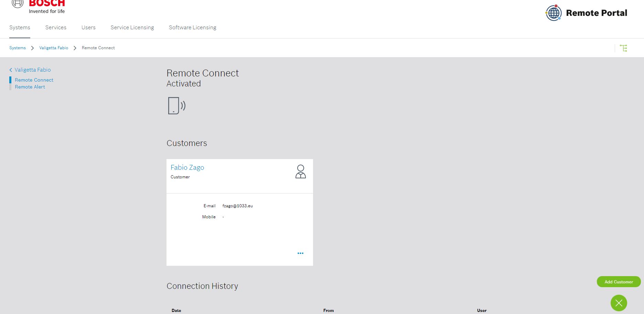Click the Activated status text
The height and width of the screenshot is (314, 644).
(184, 84)
